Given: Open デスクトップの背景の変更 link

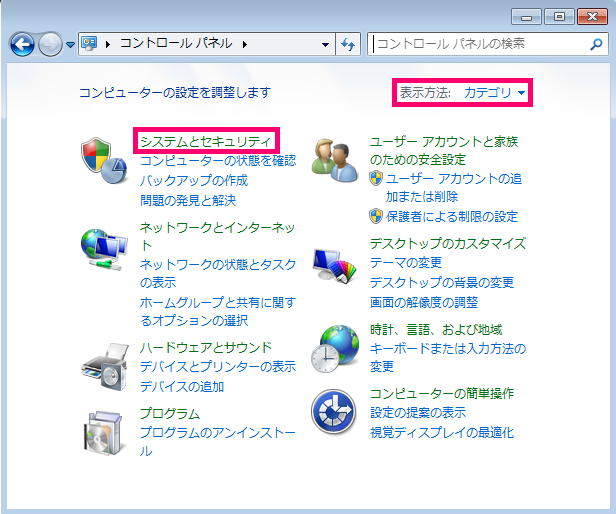Looking at the screenshot, I should coord(442,282).
